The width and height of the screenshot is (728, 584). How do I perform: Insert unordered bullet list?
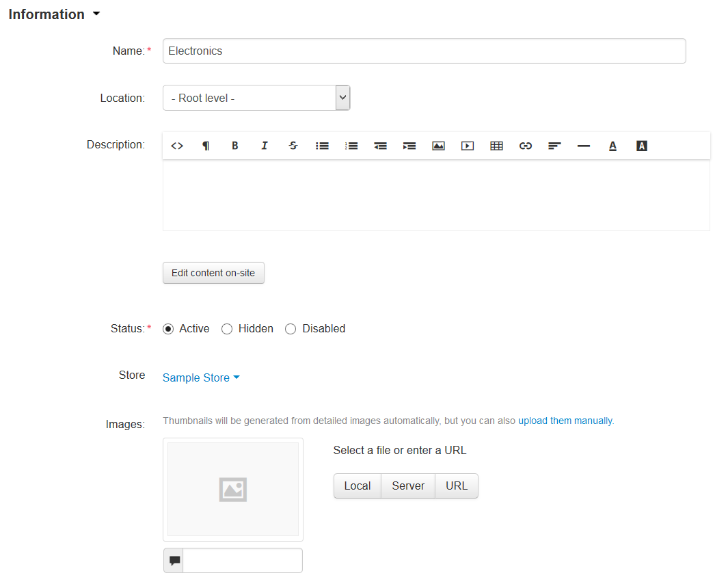click(x=322, y=146)
